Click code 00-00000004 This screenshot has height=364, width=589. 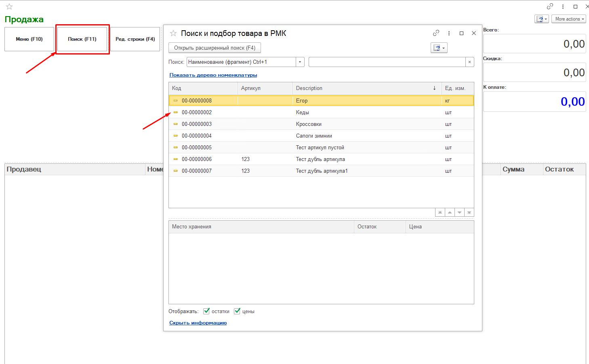pyautogui.click(x=197, y=136)
